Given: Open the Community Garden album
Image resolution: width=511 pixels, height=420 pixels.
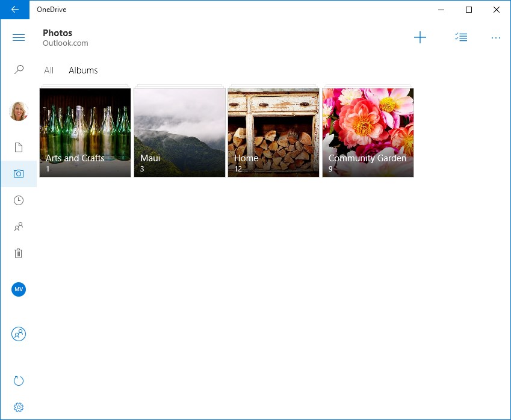Looking at the screenshot, I should click(x=368, y=132).
